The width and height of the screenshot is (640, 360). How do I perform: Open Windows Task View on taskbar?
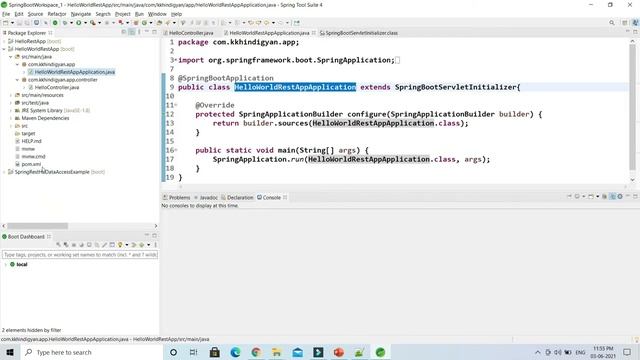pos(193,352)
